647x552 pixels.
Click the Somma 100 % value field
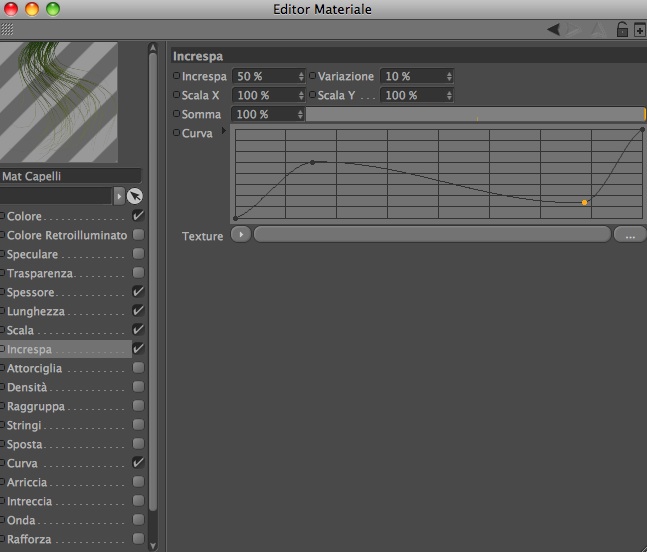268,114
